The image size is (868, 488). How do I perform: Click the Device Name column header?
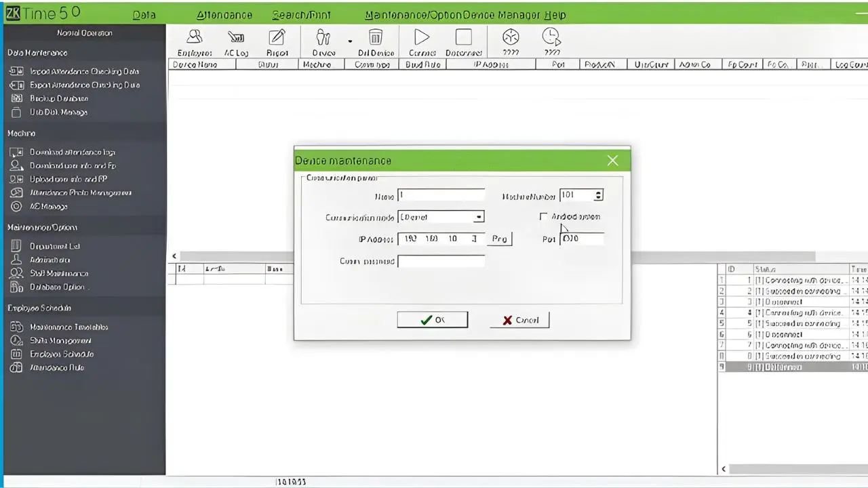[x=202, y=64]
